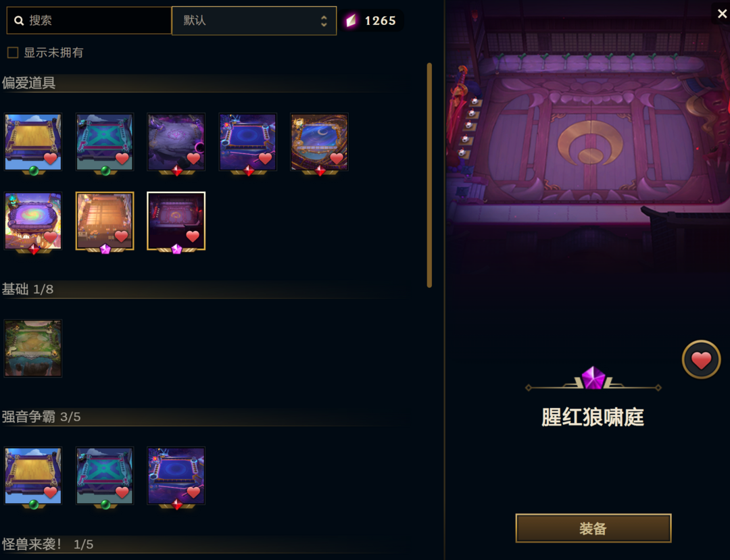Select the orange wooden arena thumbnail
Viewport: 730px width, 560px height.
point(105,221)
